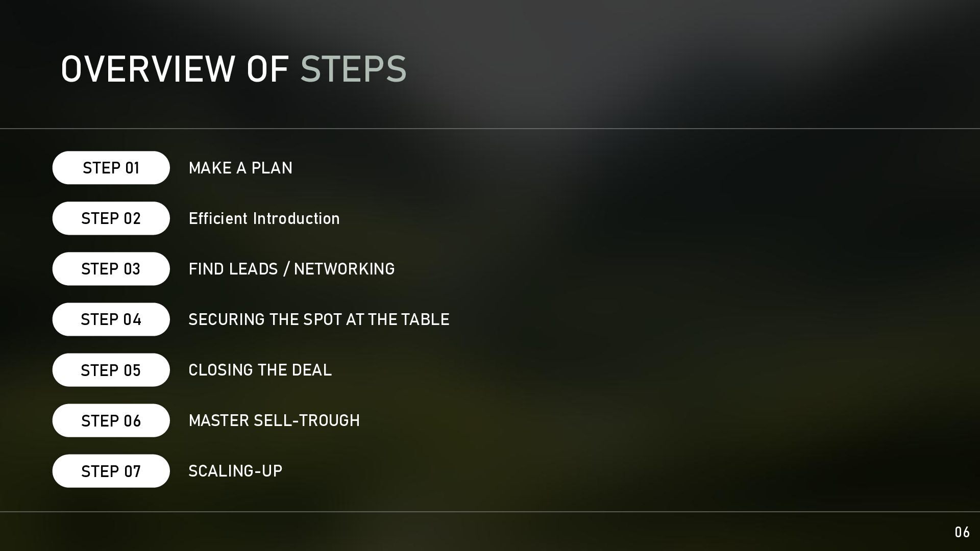Click the MAKE A PLAN text
The width and height of the screenshot is (980, 551).
pyautogui.click(x=240, y=168)
